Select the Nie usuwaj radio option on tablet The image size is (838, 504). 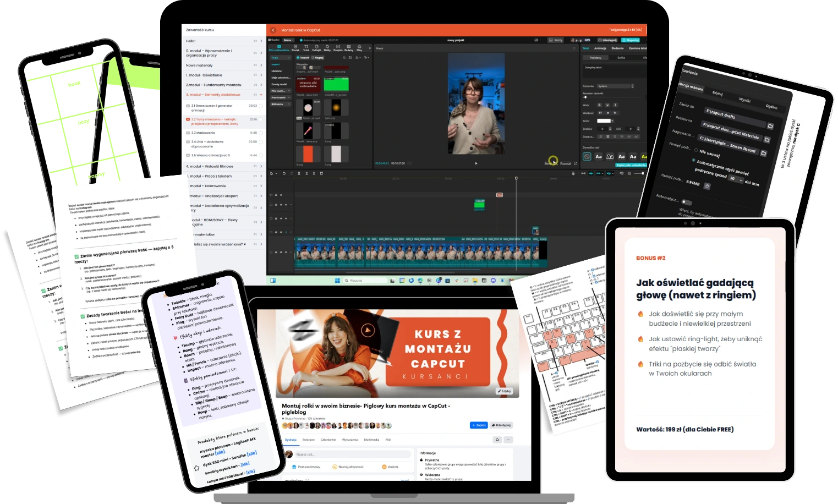[x=696, y=150]
